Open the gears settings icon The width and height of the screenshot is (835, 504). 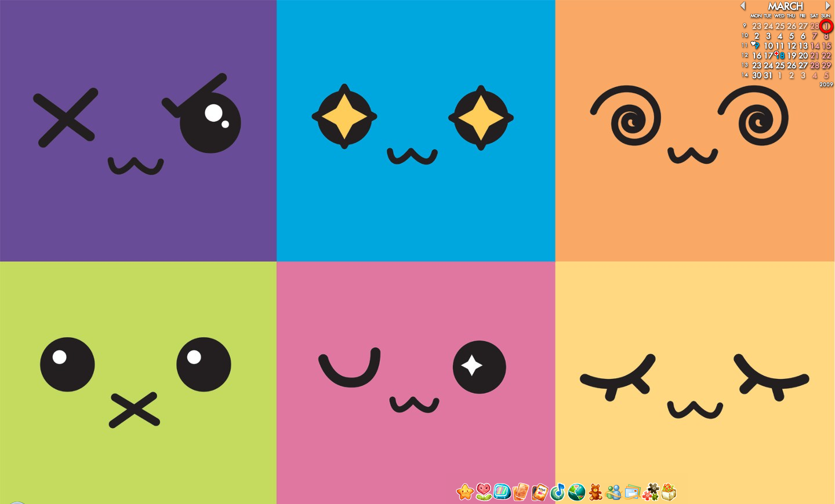[651, 494]
